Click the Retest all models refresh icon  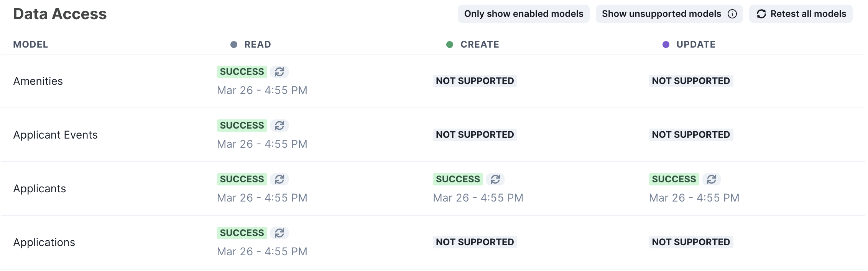tap(761, 14)
